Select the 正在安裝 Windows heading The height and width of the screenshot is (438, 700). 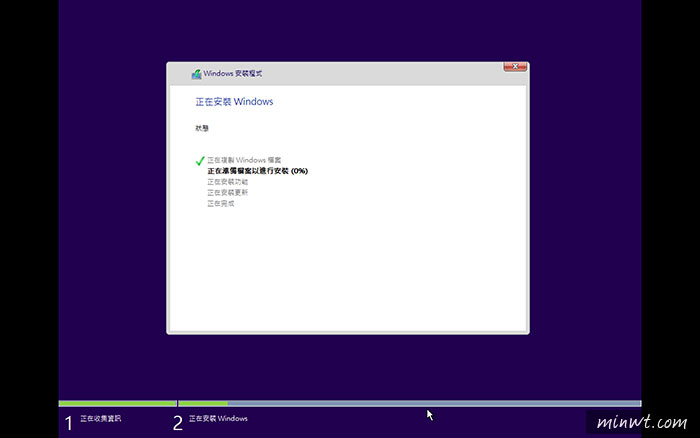tap(234, 102)
